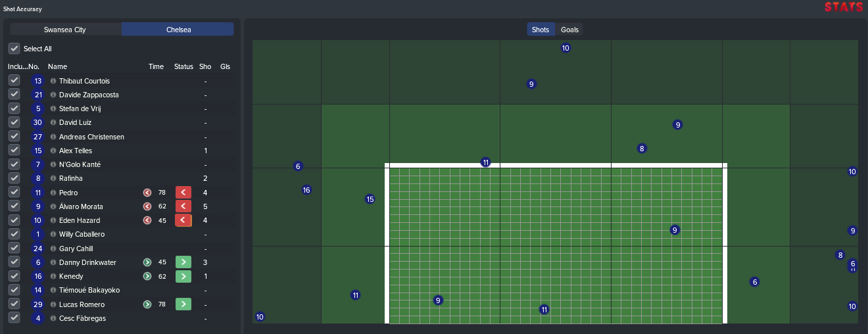Open info icon for Stefan de Vrij
This screenshot has width=868, height=334.
(x=53, y=108)
